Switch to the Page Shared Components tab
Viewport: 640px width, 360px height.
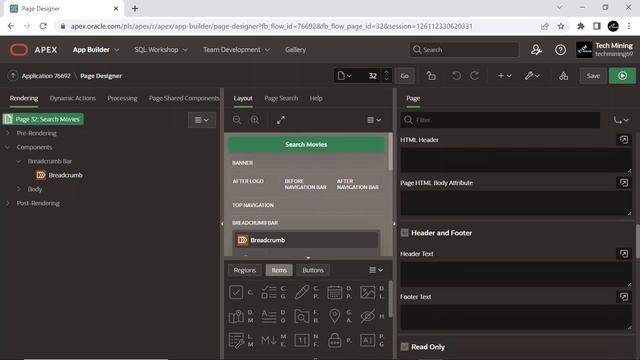[x=184, y=98]
